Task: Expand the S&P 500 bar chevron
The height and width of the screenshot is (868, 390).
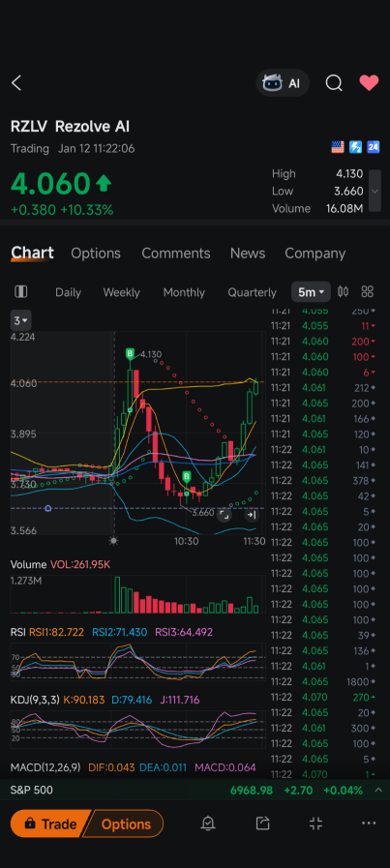Action: [378, 790]
